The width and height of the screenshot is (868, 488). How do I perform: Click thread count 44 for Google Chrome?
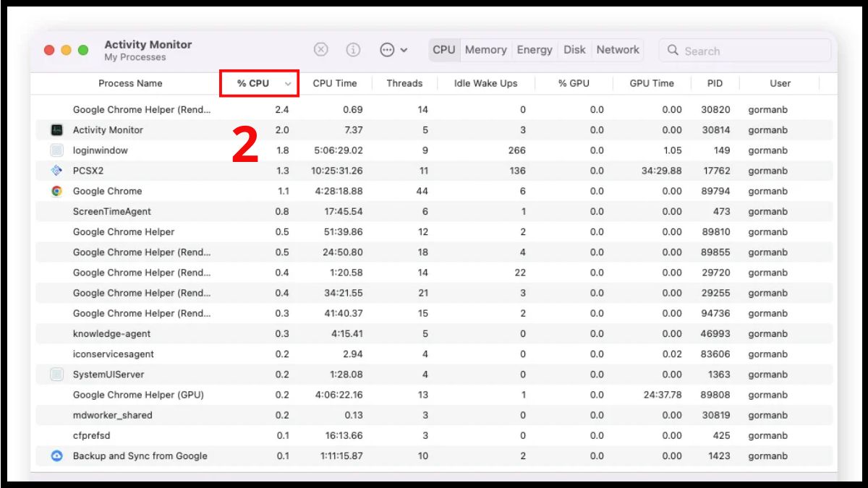(x=422, y=191)
